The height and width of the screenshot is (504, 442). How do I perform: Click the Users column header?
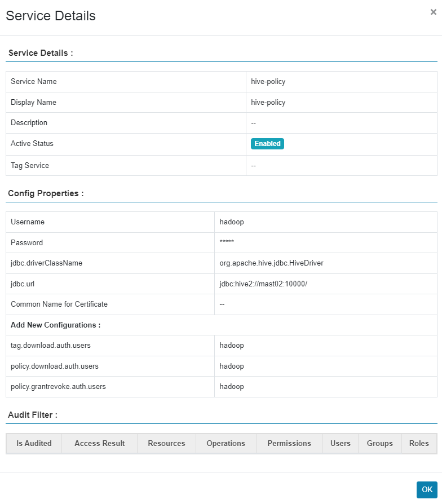coord(341,443)
